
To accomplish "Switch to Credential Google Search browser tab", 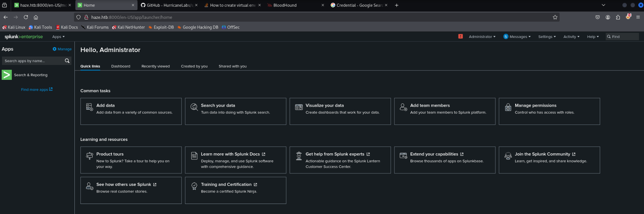I will coord(359,5).
